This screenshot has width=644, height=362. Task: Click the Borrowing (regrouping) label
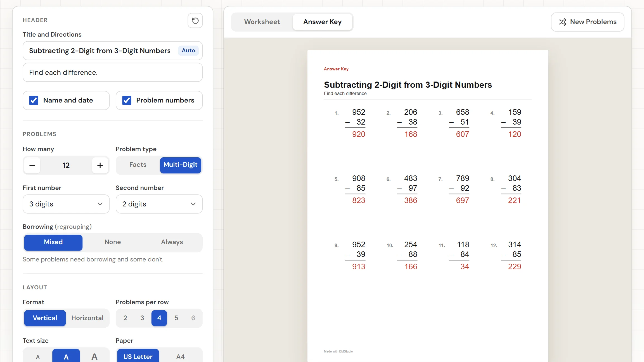(57, 227)
